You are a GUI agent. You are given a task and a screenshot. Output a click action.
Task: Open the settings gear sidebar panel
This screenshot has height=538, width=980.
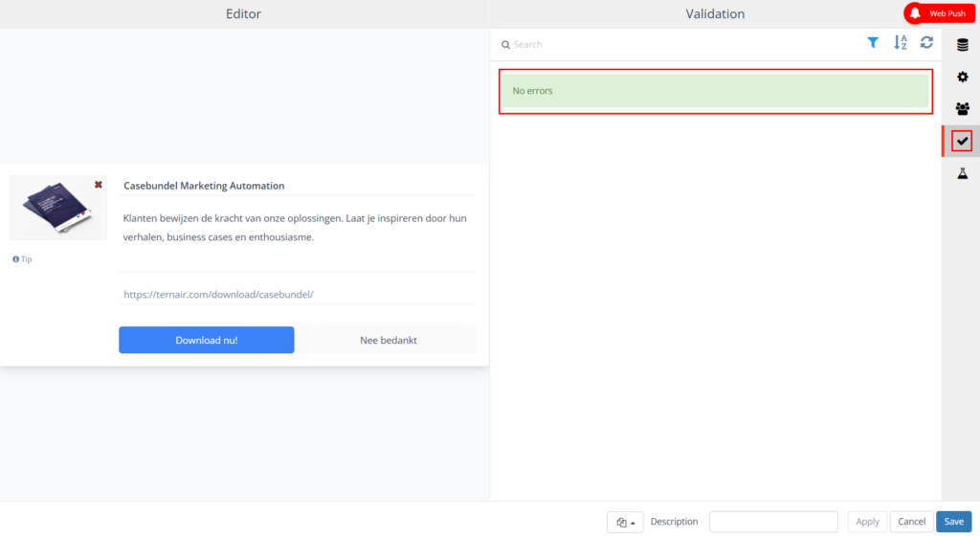[962, 77]
